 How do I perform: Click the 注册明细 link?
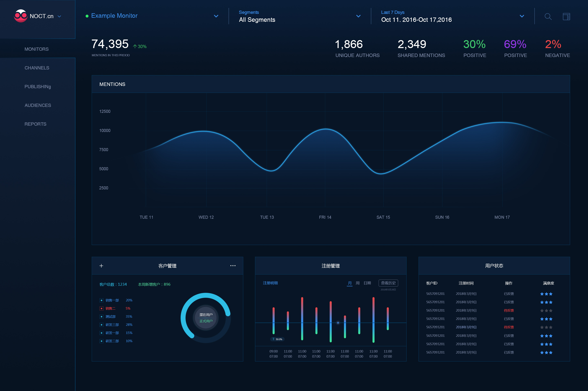[270, 283]
